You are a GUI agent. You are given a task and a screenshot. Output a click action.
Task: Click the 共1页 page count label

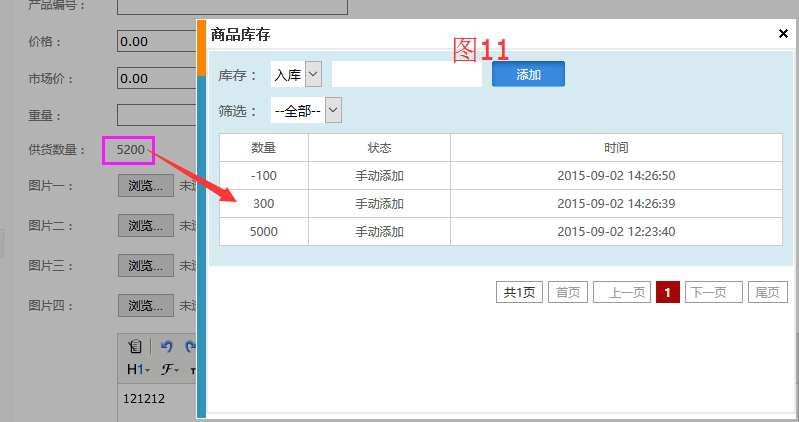point(518,292)
